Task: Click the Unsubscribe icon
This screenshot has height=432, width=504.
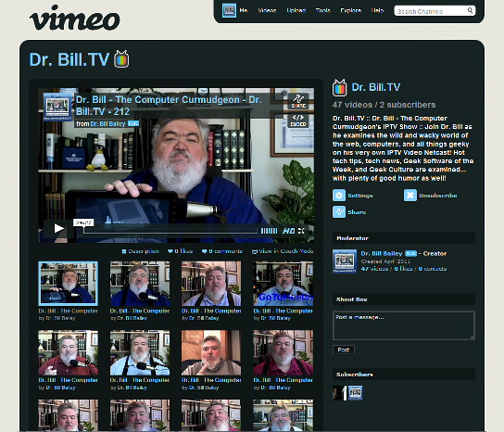Action: (410, 196)
